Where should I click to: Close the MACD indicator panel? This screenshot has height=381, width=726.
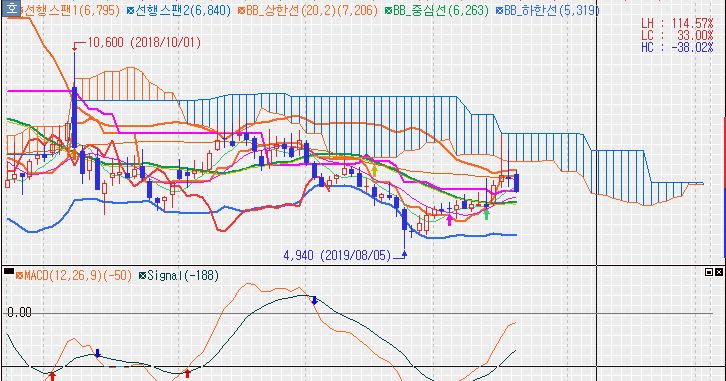[719, 272]
